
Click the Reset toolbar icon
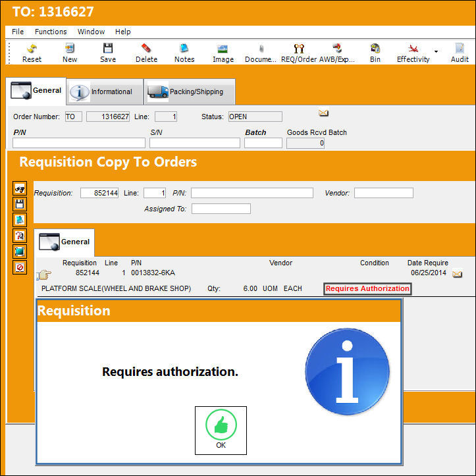click(x=32, y=53)
